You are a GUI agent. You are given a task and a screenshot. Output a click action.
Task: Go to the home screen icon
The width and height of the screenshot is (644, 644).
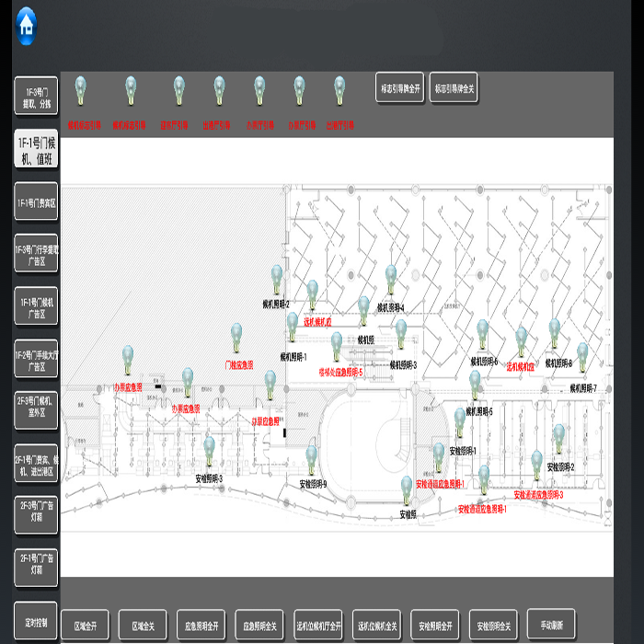[x=27, y=27]
